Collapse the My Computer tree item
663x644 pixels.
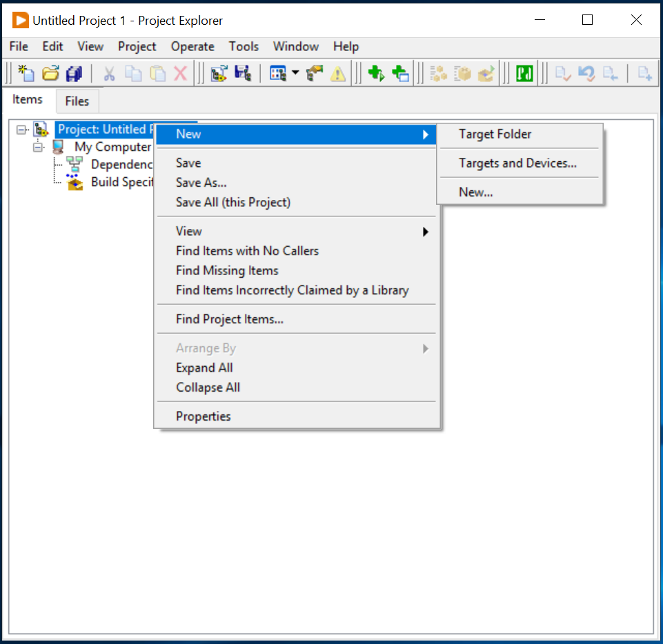coord(38,147)
